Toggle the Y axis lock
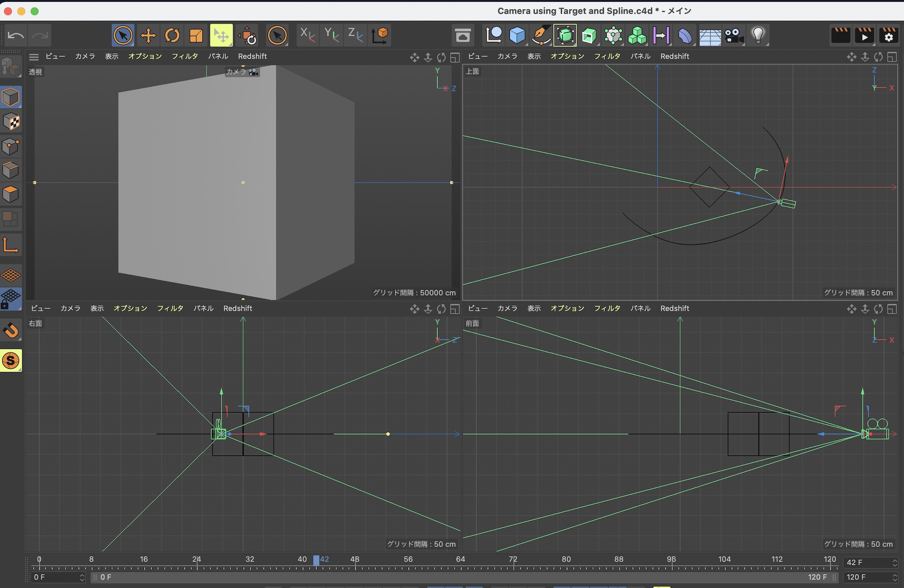 point(332,35)
